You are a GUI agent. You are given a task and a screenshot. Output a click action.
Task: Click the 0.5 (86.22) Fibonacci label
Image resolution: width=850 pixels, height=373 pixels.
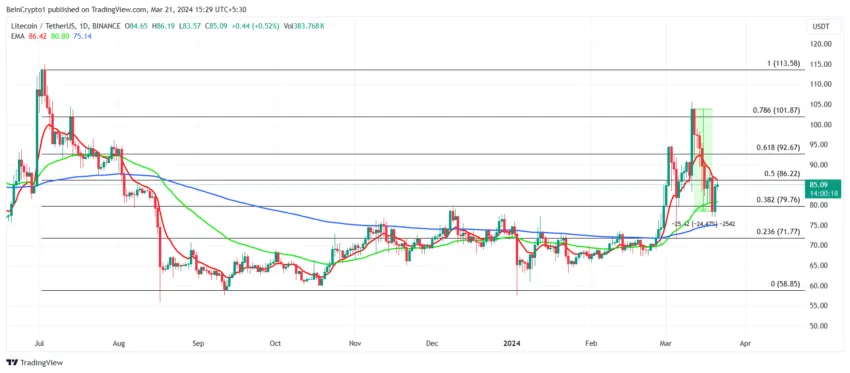783,173
